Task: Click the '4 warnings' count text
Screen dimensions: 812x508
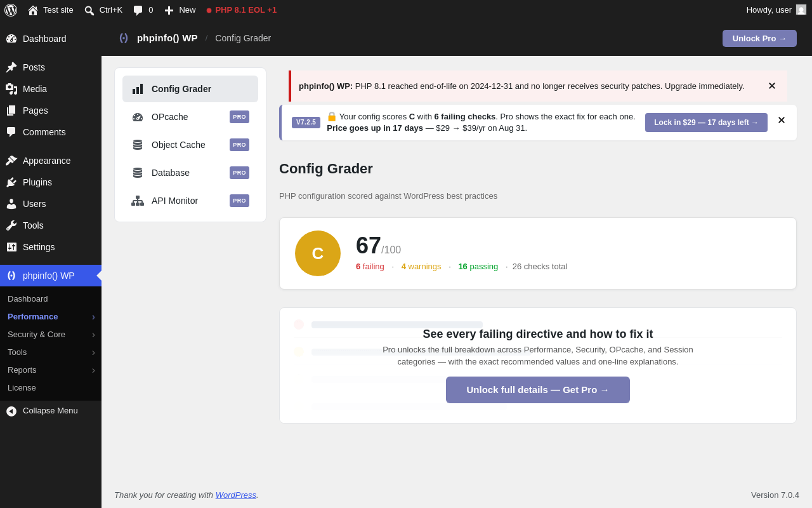Action: pyautogui.click(x=421, y=267)
